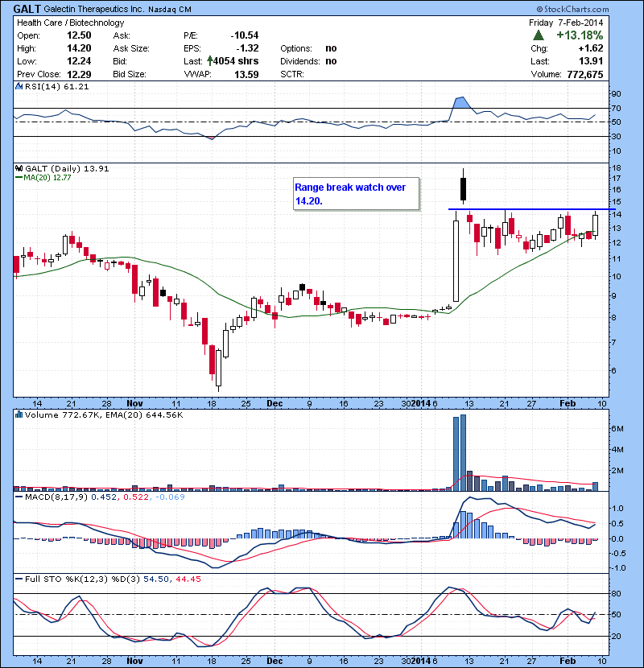644x668 pixels.
Task: Click the green Last trade up arrow
Action: point(209,61)
